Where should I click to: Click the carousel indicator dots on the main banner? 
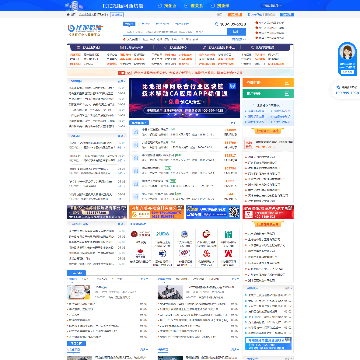point(183,114)
